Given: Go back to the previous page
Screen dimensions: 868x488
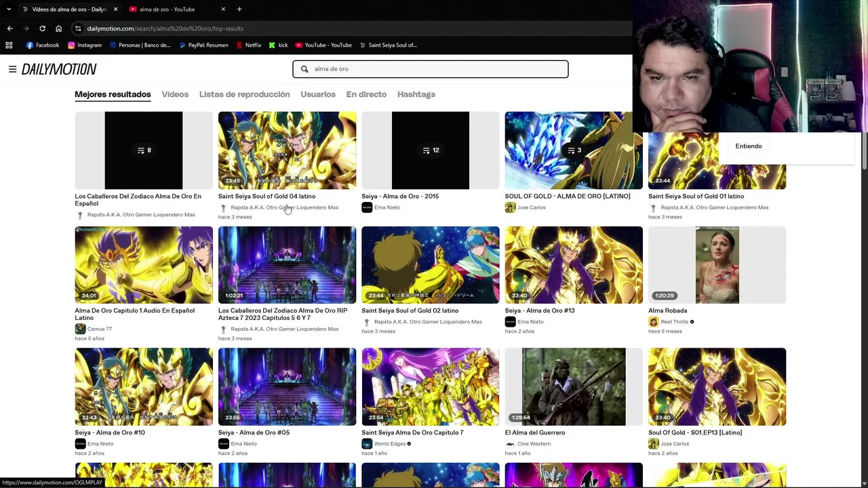Looking at the screenshot, I should (x=9, y=28).
